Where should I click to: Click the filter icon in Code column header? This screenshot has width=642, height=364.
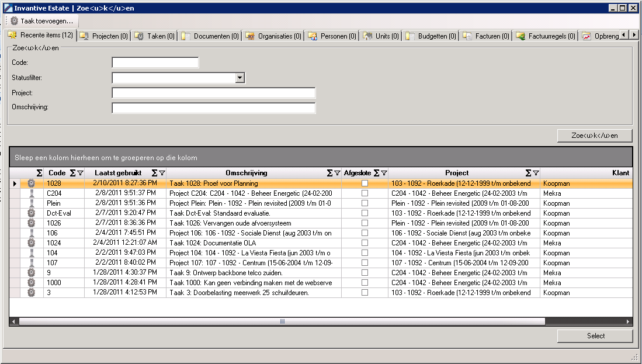click(80, 173)
